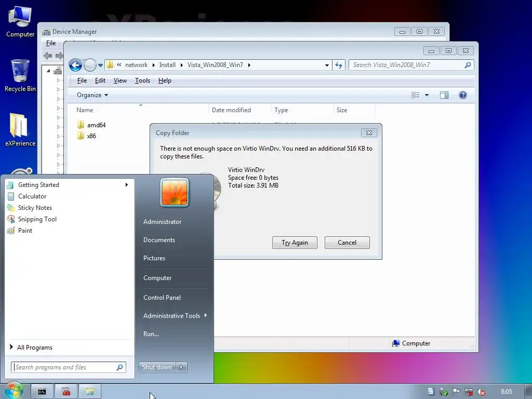This screenshot has width=532, height=399.
Task: Click the address bar folder icon
Action: click(x=110, y=65)
